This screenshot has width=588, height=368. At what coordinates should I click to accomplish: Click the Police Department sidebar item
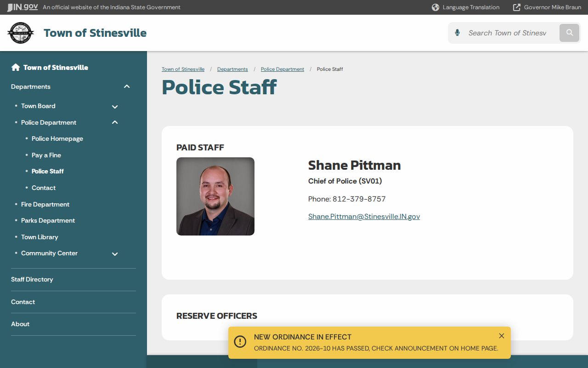click(49, 122)
